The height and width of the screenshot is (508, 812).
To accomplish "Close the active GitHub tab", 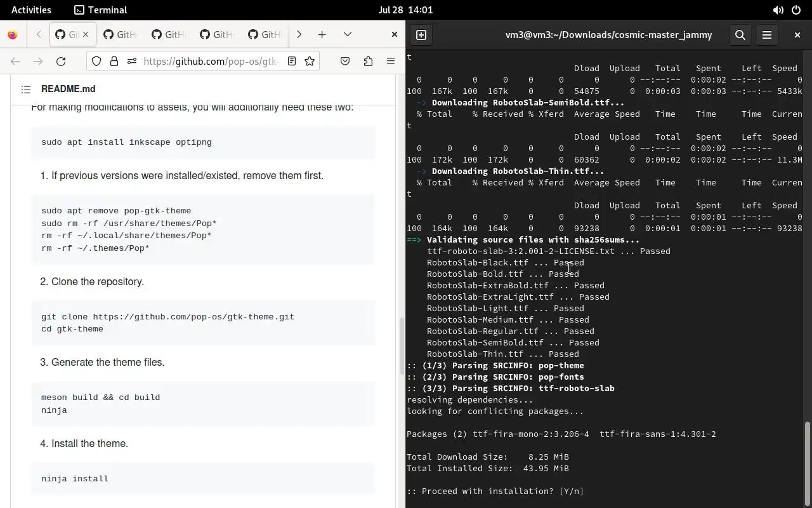I will [86, 34].
